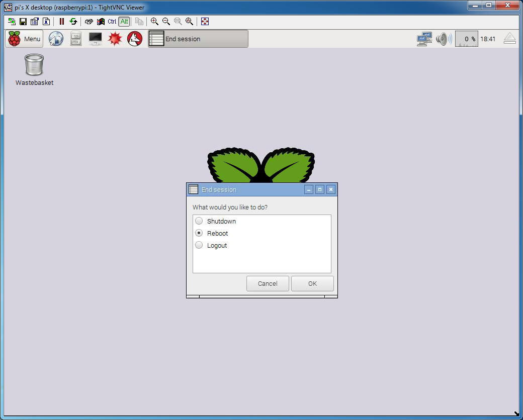Refresh the remote screen icon
This screenshot has height=420, width=523.
(73, 22)
